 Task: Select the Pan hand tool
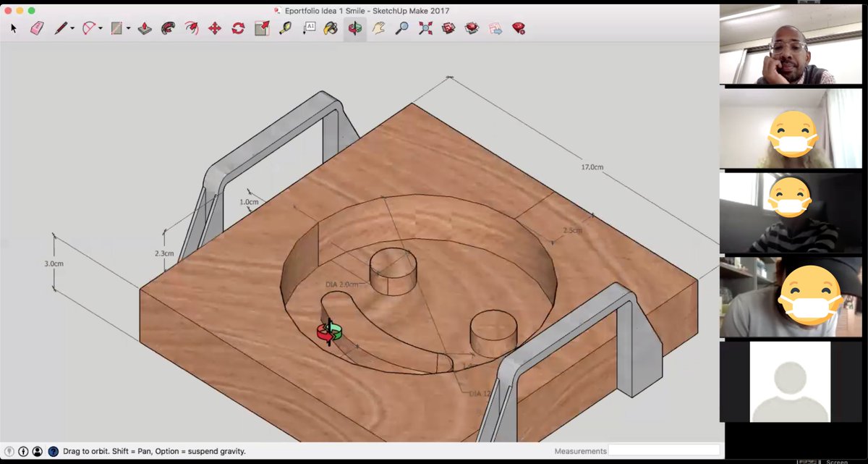tap(378, 28)
